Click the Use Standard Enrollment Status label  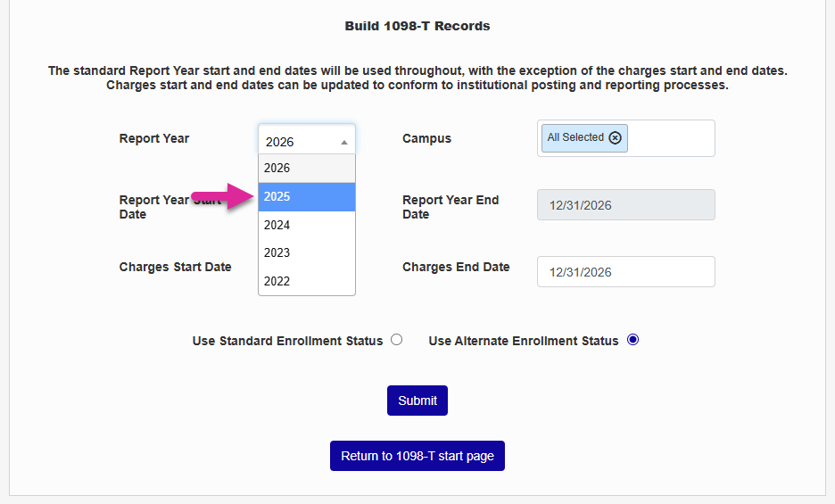click(287, 341)
